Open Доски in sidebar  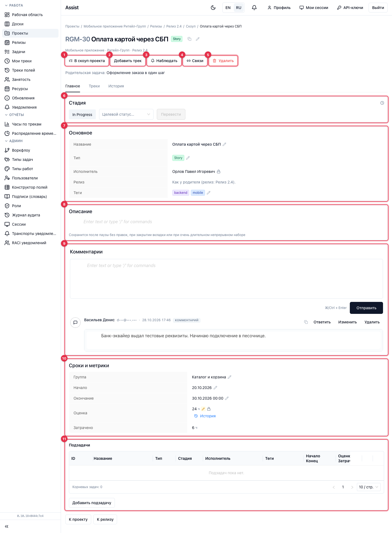point(30,24)
